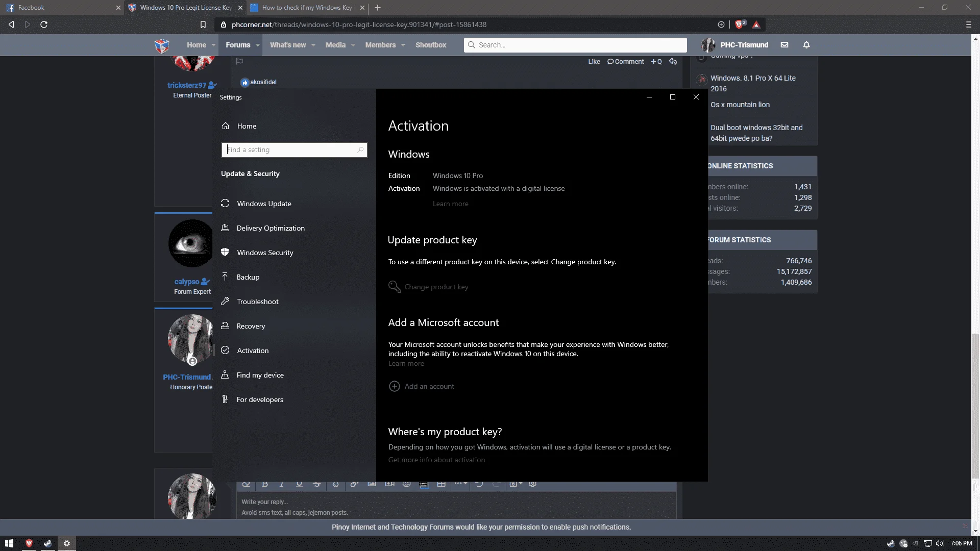This screenshot has width=980, height=551.
Task: Open the Shoutbox nav link
Action: (x=431, y=45)
